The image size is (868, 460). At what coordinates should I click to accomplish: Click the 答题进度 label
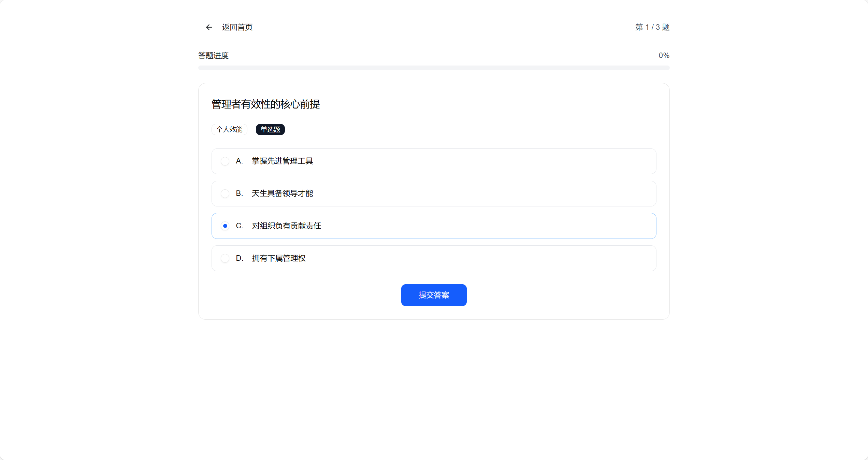(x=213, y=56)
